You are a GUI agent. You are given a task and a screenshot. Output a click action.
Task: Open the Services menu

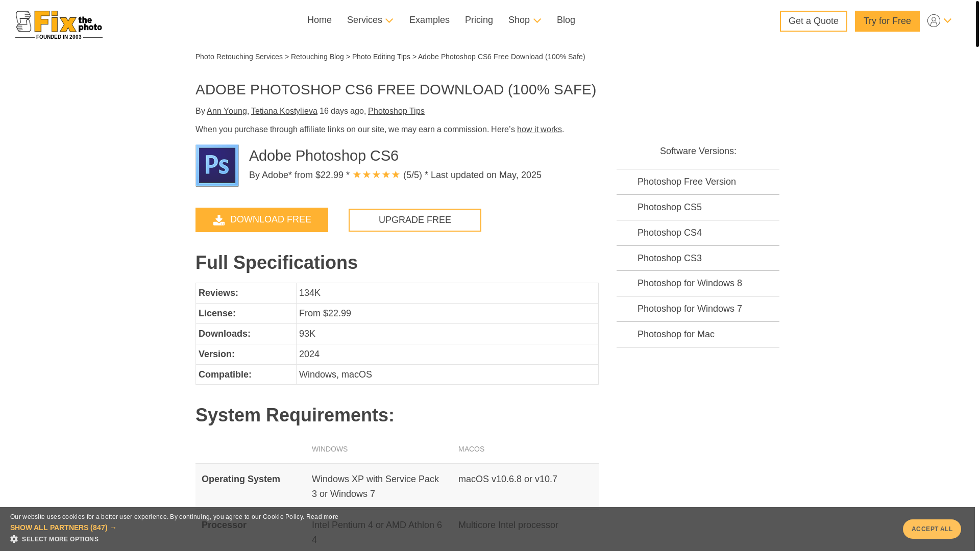[x=364, y=20]
